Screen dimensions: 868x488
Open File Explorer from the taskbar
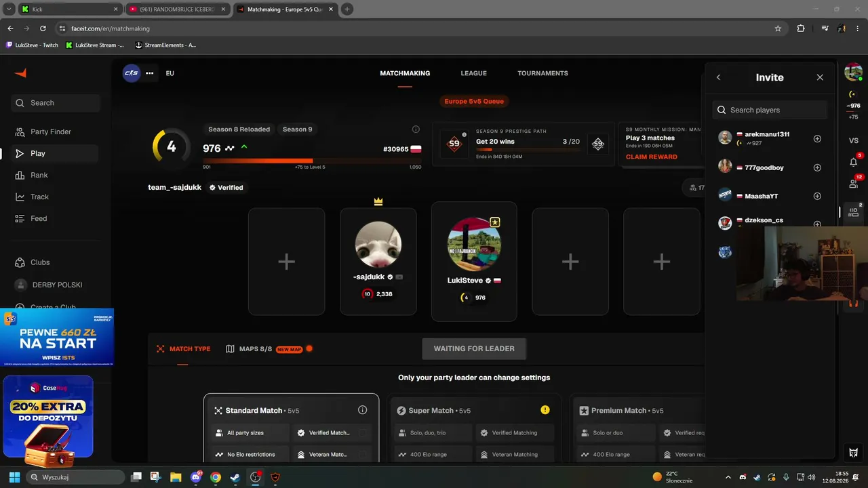pos(176,477)
